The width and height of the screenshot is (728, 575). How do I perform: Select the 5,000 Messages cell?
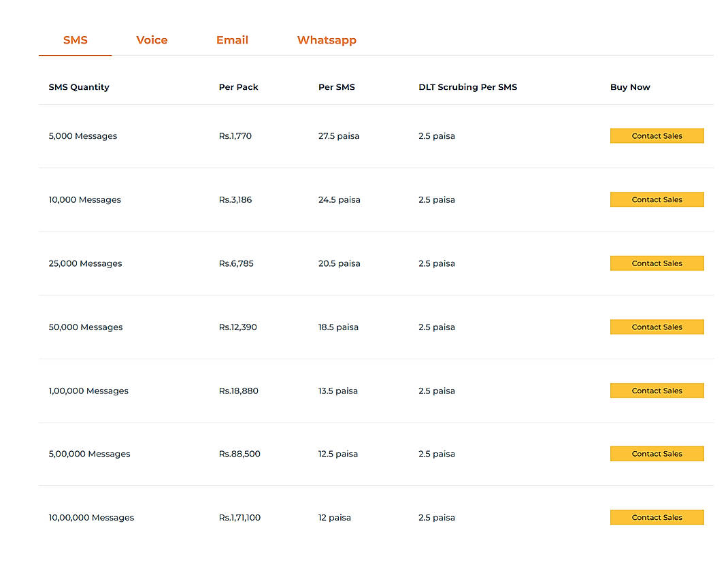click(x=82, y=136)
